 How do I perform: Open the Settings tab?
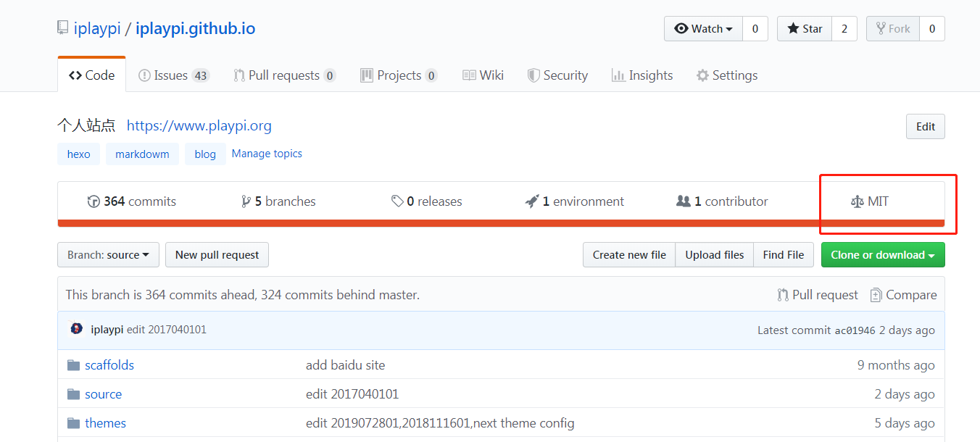(x=727, y=75)
